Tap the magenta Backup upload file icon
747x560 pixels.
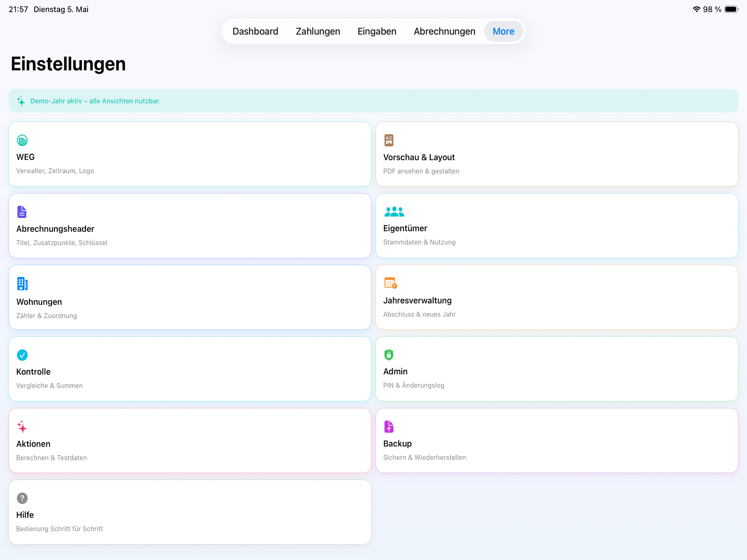click(389, 427)
